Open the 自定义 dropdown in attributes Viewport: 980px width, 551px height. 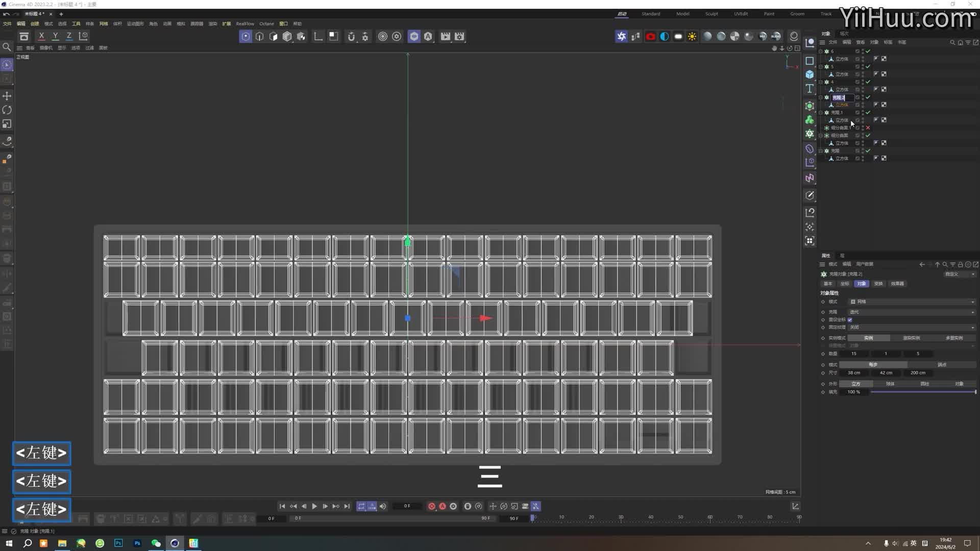point(959,274)
